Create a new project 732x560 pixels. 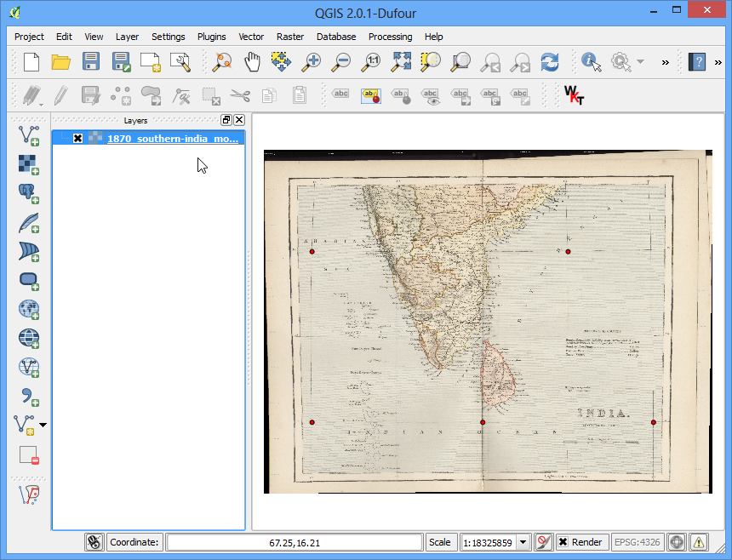coord(31,62)
